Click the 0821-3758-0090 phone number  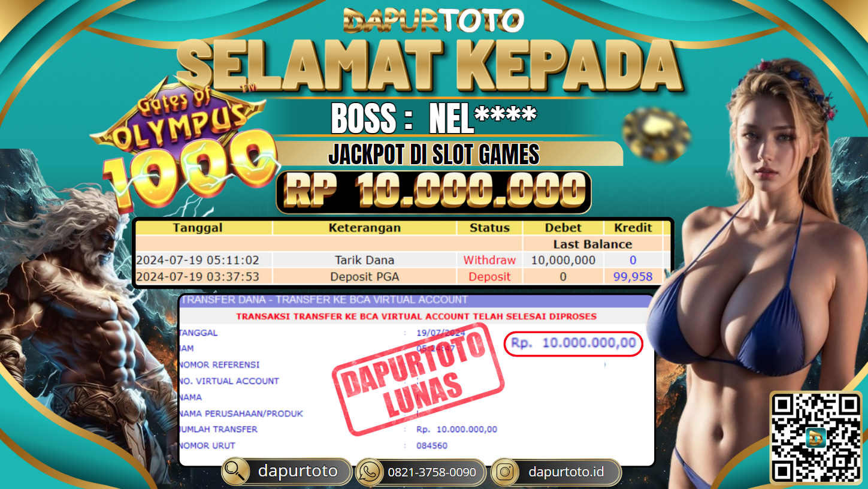pos(432,472)
